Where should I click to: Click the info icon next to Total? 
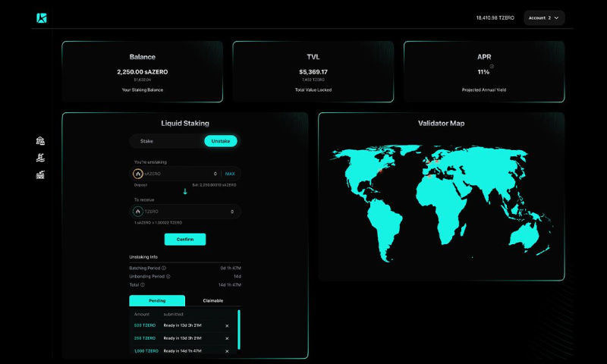tap(143, 284)
